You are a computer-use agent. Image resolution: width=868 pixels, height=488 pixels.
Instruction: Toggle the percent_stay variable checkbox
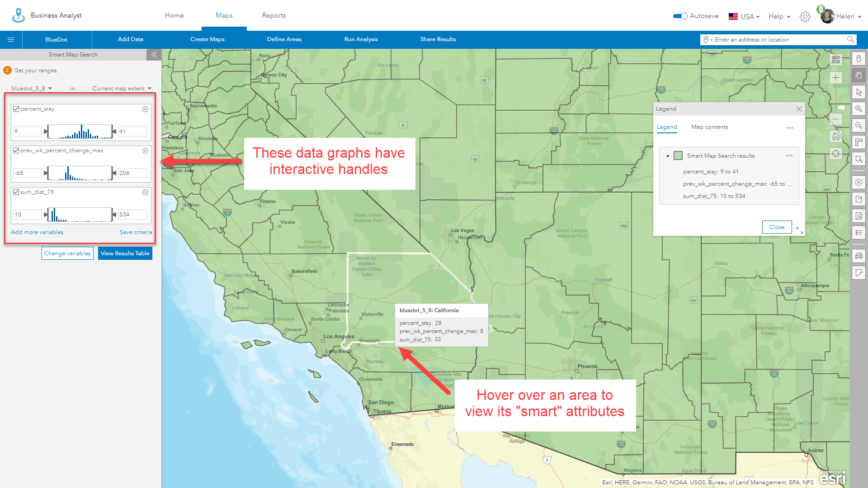coord(15,108)
